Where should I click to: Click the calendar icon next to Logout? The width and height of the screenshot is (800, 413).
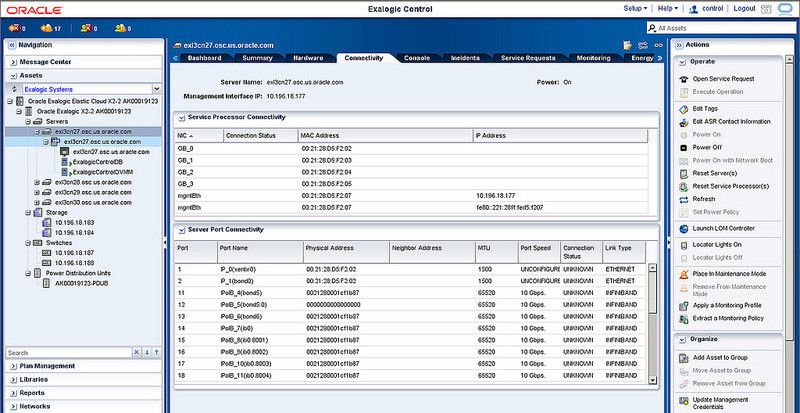coord(765,9)
